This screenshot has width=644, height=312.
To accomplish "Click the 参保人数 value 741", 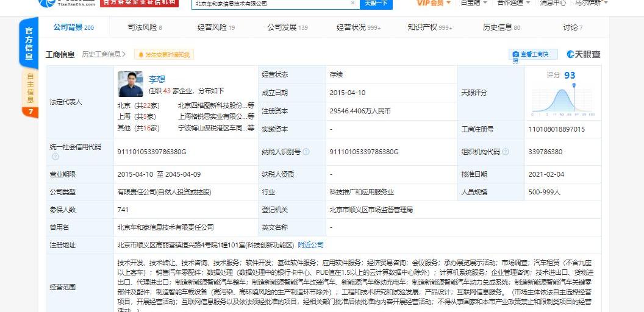I will pos(123,210).
